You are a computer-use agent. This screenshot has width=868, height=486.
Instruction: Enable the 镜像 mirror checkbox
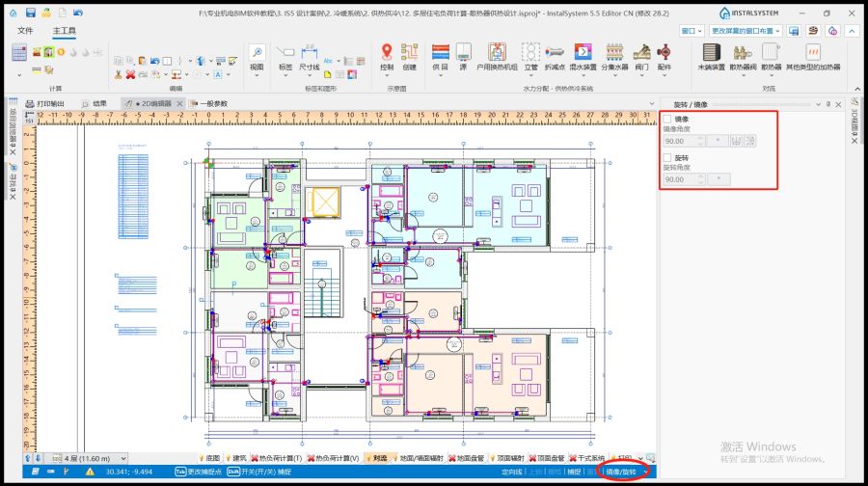point(667,119)
